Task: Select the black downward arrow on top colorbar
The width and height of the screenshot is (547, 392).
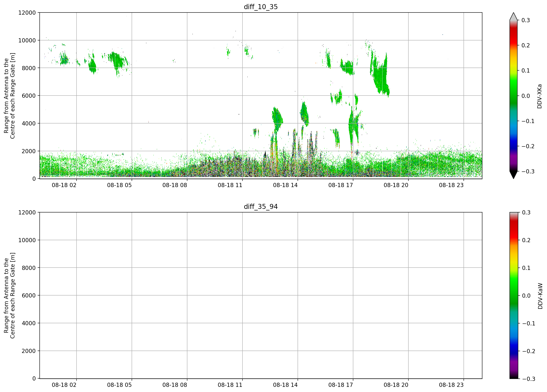Action: 513,175
